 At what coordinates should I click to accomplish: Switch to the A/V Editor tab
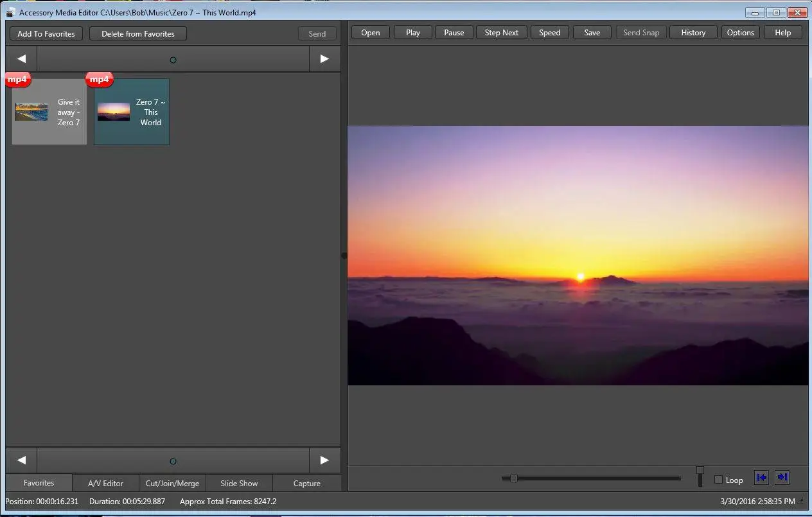pos(105,483)
